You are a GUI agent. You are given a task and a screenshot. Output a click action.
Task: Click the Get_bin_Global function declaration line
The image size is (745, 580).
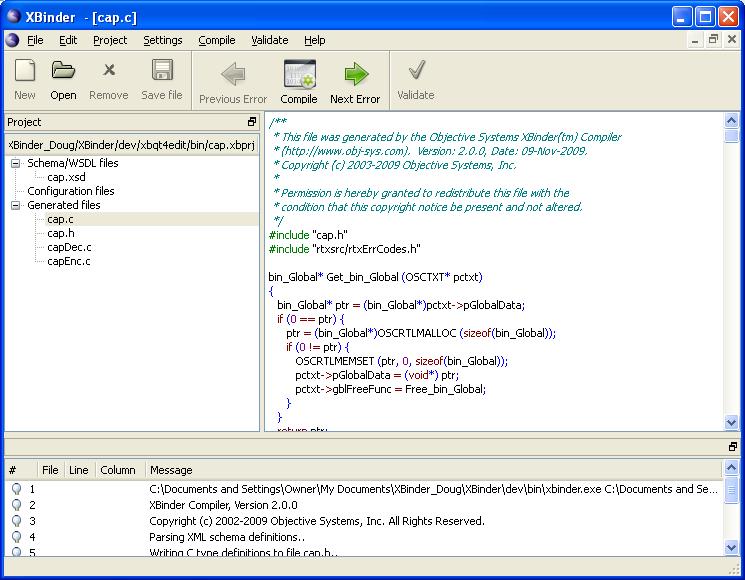pyautogui.click(x=375, y=277)
